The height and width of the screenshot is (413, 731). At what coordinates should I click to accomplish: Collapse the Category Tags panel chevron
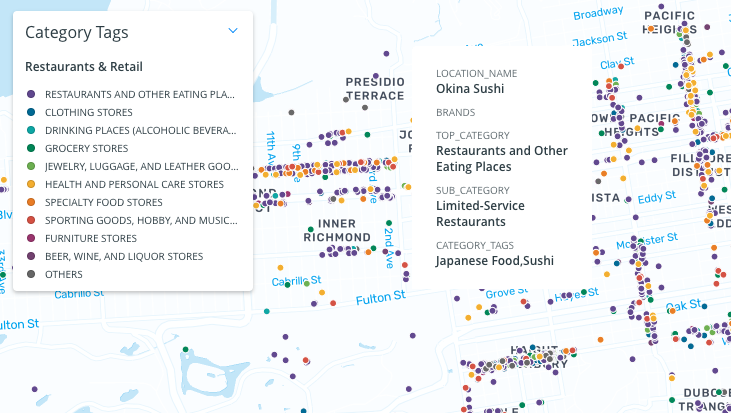233,31
